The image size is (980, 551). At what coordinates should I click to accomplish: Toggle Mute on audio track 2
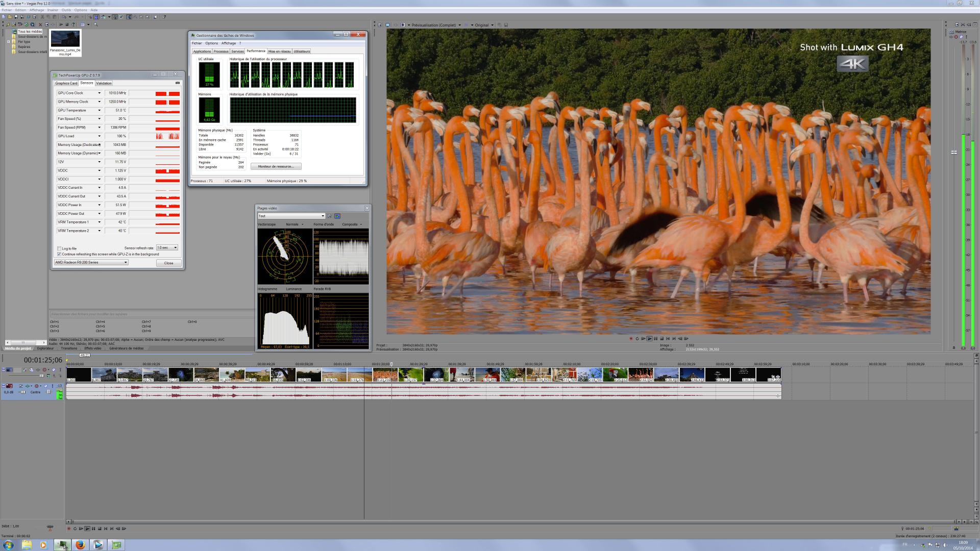[x=45, y=386]
